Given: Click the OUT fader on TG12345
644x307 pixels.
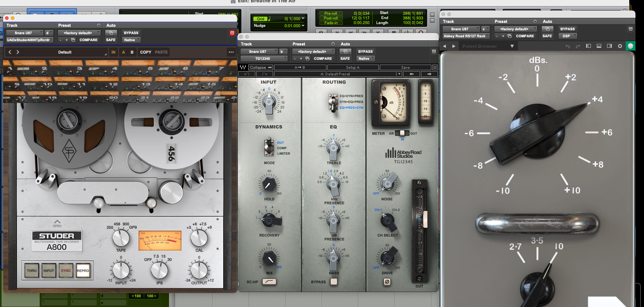Looking at the screenshot, I should pyautogui.click(x=425, y=219).
